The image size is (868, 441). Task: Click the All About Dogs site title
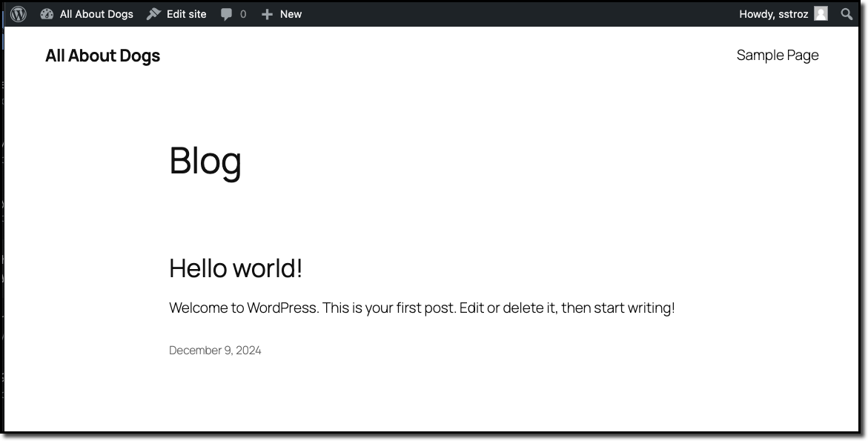[102, 55]
